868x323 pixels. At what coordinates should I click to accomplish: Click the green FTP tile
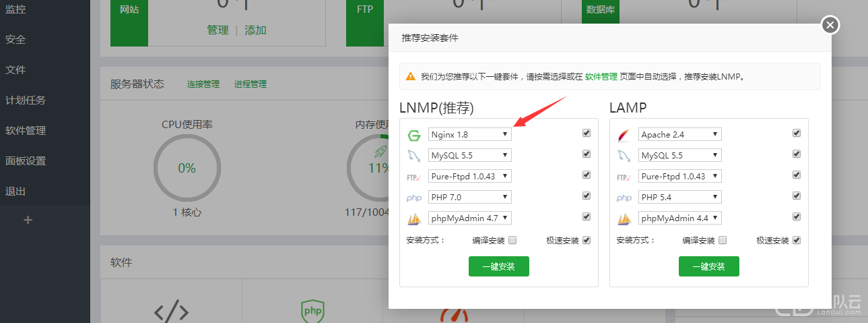pos(365,23)
